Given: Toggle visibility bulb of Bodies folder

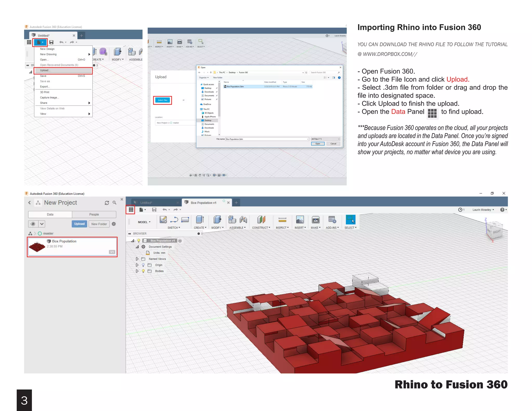Looking at the screenshot, I should coord(143,271).
